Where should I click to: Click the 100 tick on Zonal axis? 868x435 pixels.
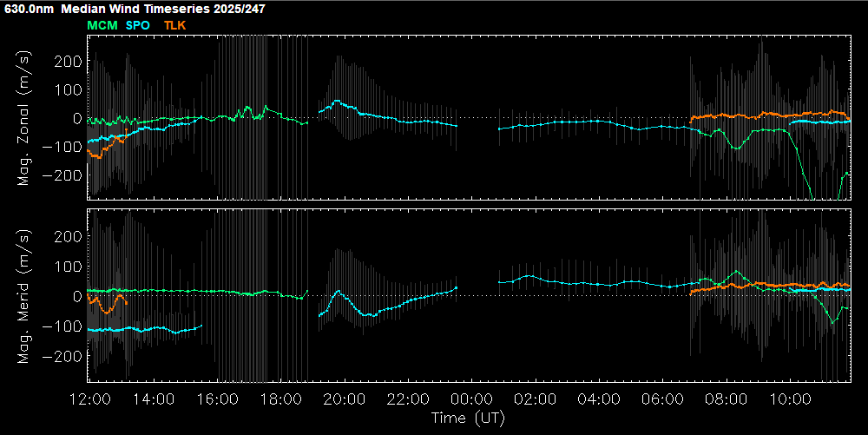[x=68, y=89]
